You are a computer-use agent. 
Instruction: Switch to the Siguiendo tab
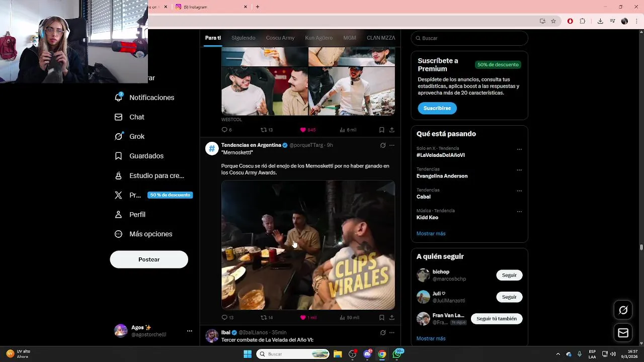click(x=244, y=38)
